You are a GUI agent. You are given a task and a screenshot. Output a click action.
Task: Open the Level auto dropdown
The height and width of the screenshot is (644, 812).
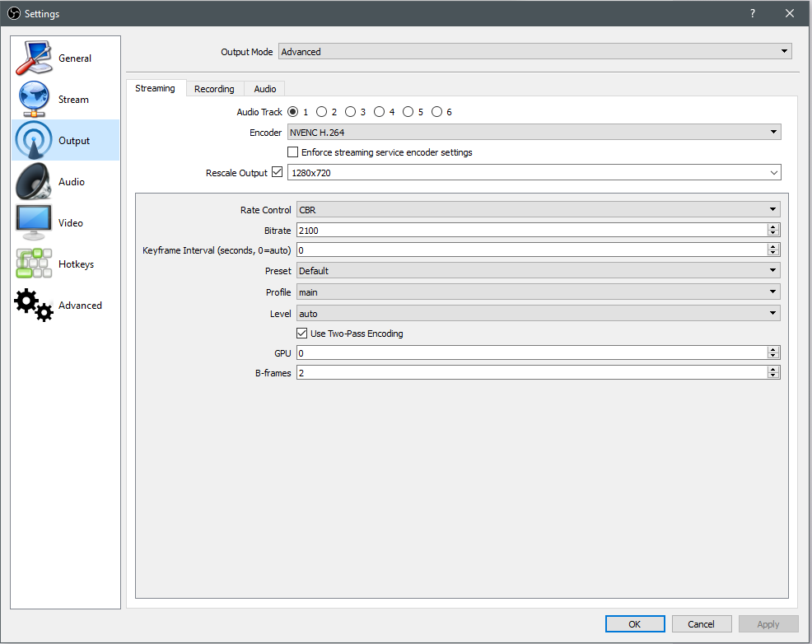coord(538,313)
